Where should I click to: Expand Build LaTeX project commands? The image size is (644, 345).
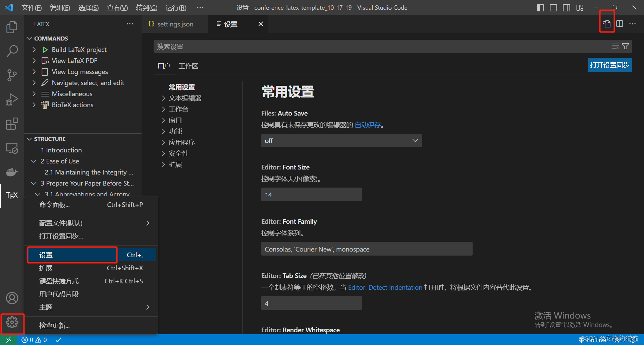click(34, 50)
